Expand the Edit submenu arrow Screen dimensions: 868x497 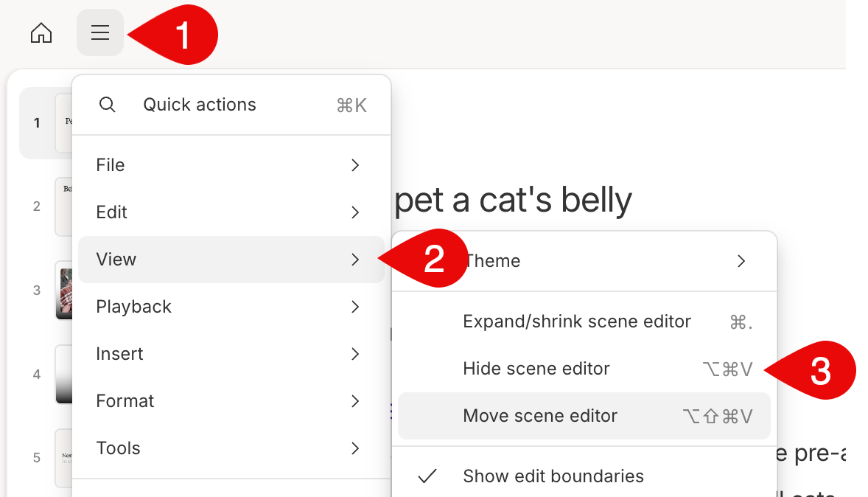[x=355, y=212]
